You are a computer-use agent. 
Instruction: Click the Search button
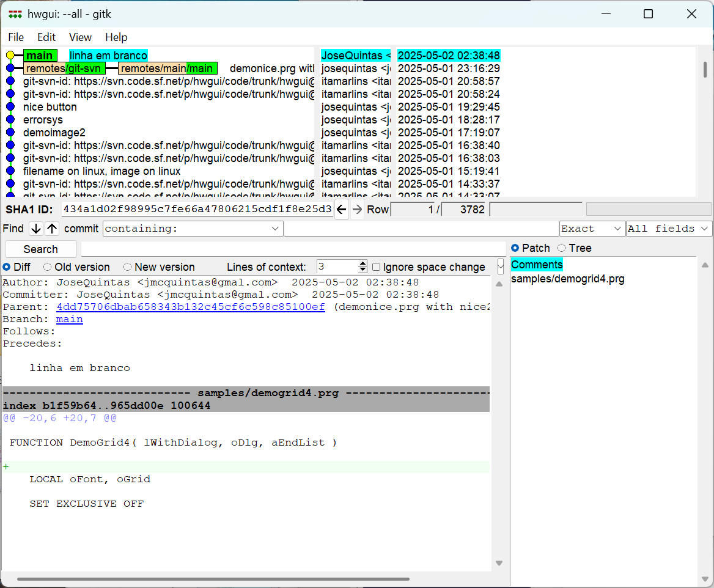coord(41,249)
